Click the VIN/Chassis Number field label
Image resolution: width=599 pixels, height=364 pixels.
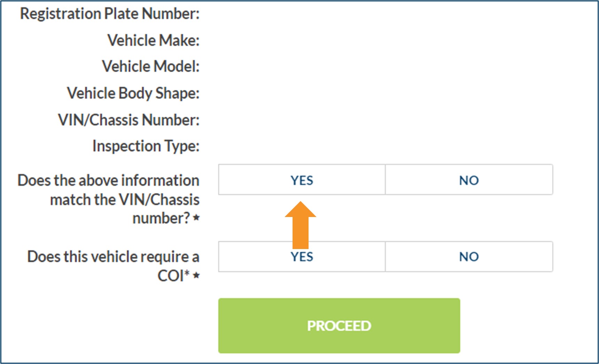pos(129,120)
